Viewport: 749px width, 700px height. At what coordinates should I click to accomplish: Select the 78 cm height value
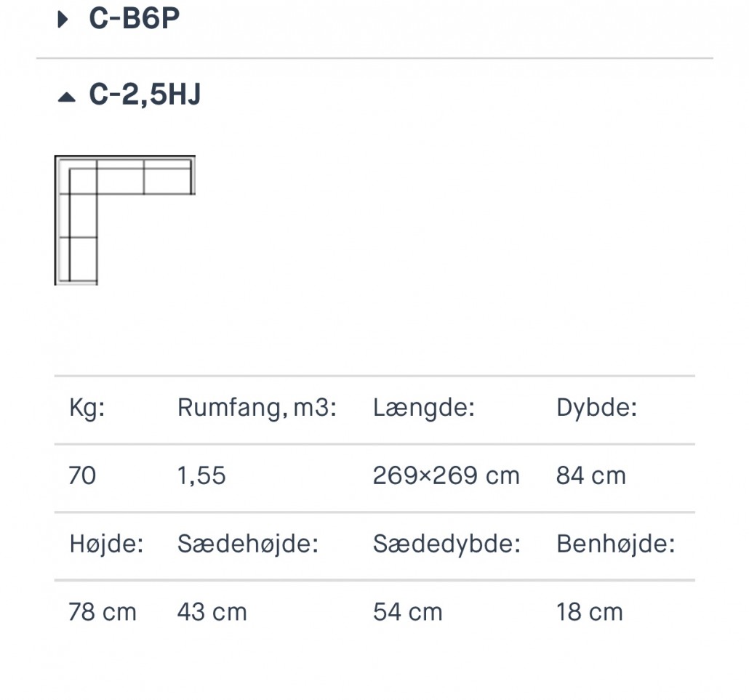(x=103, y=612)
